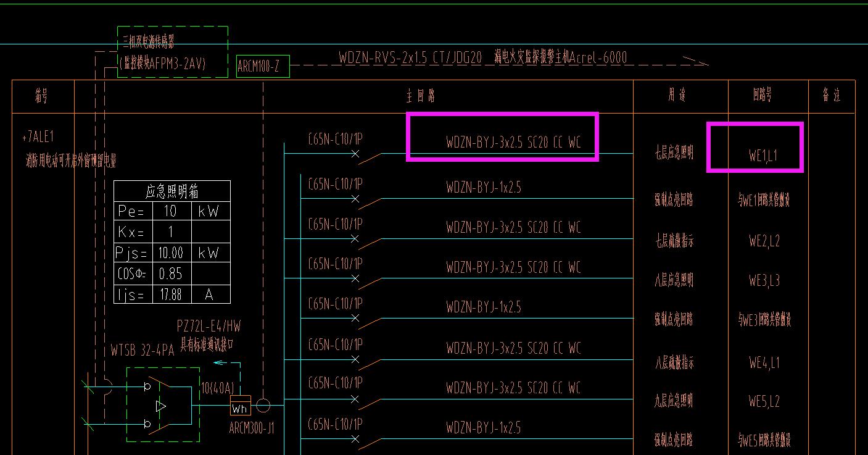Viewport: 868px width, 455px height.
Task: Select the 与WE5回路共管敷设 note
Action: 764,440
